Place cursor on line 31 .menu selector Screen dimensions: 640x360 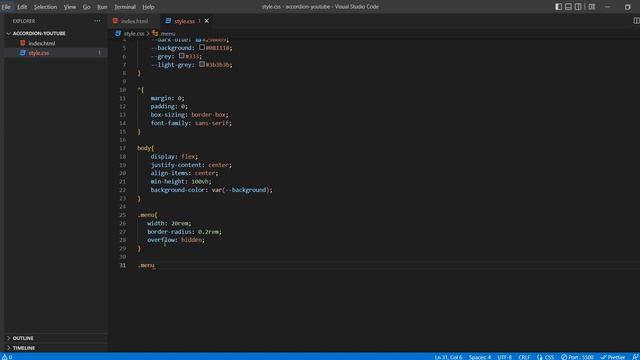[x=146, y=265]
